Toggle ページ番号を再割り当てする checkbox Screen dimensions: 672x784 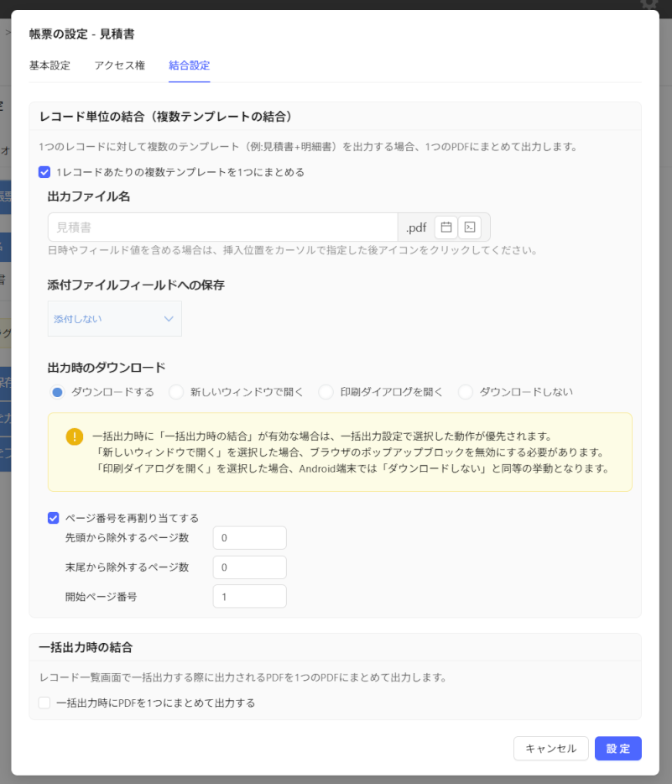[54, 518]
